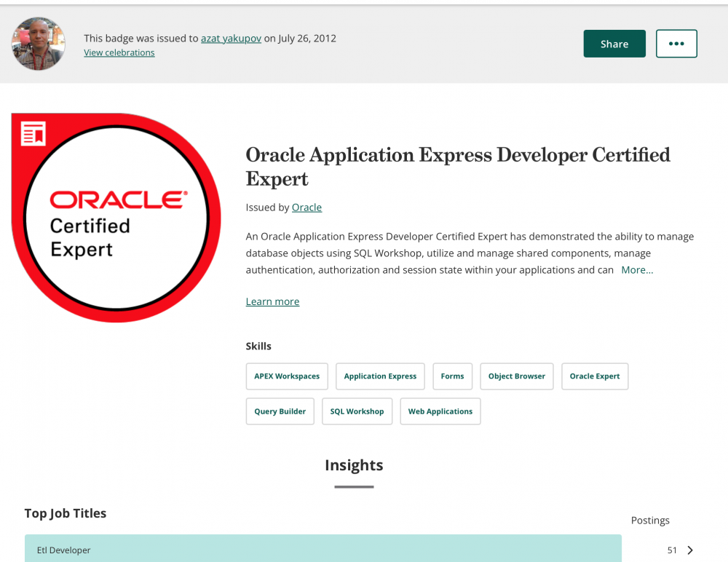Screen dimensions: 728x562
Task: Open the three-dots more options menu
Action: click(676, 44)
